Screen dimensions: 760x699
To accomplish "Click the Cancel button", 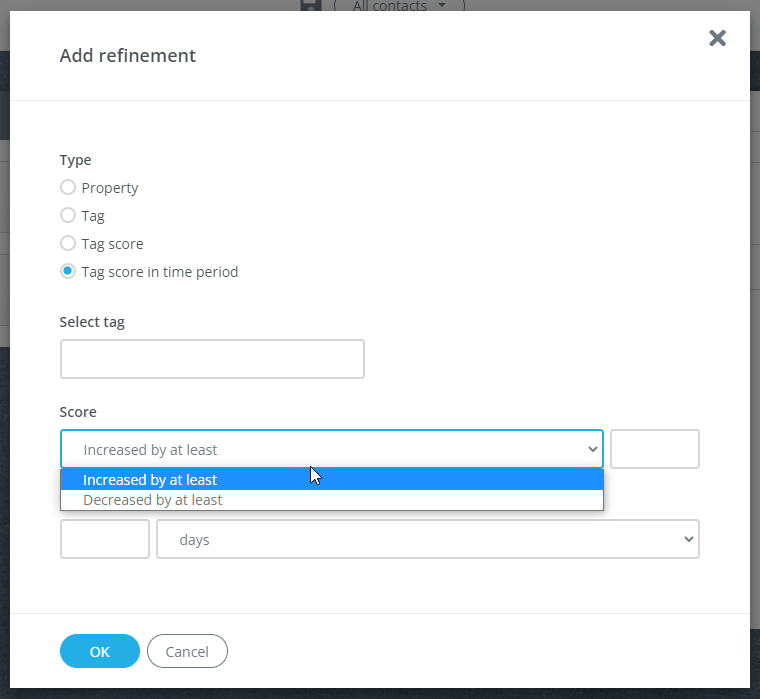I will 188,651.
